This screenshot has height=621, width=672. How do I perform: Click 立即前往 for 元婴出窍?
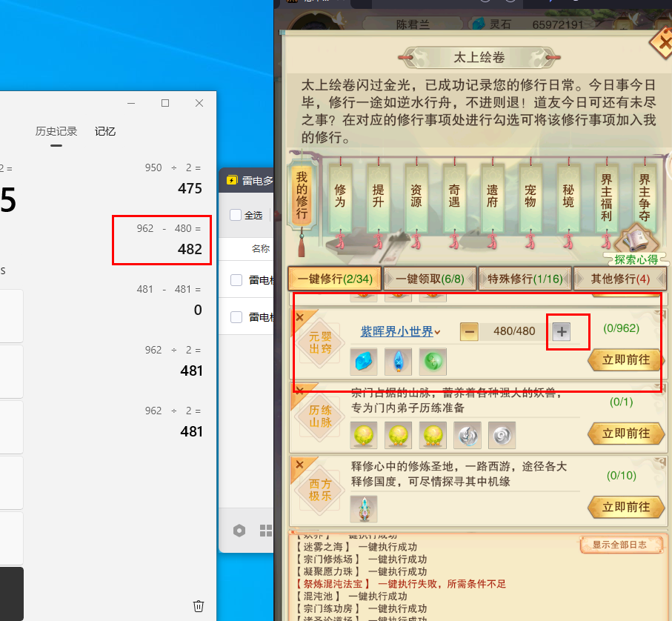pos(626,360)
